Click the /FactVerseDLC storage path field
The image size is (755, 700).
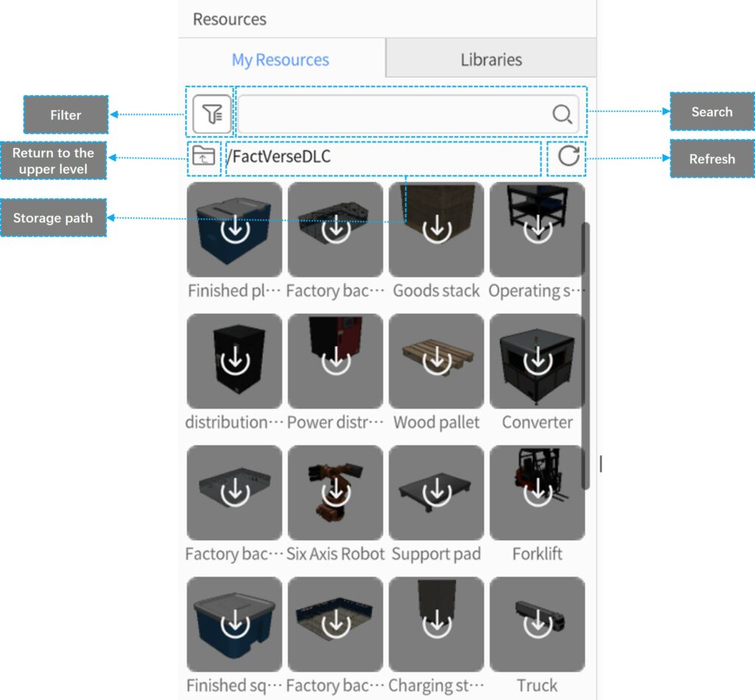point(383,157)
